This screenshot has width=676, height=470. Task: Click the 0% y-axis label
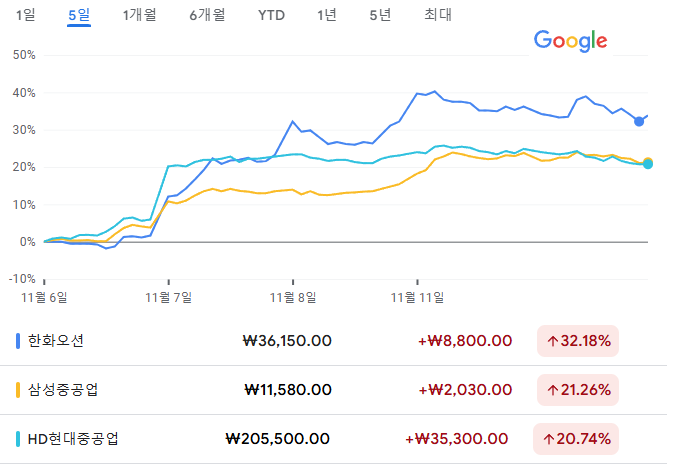28,242
